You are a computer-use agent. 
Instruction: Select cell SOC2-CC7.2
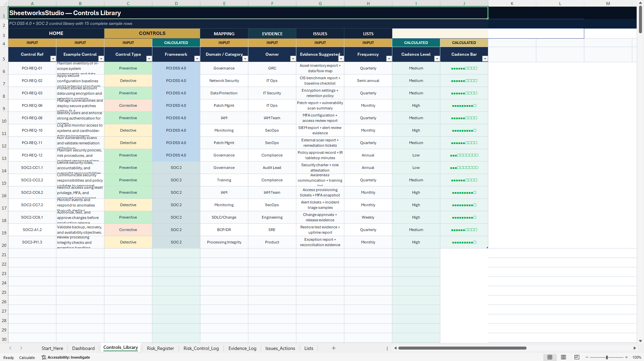(x=32, y=205)
